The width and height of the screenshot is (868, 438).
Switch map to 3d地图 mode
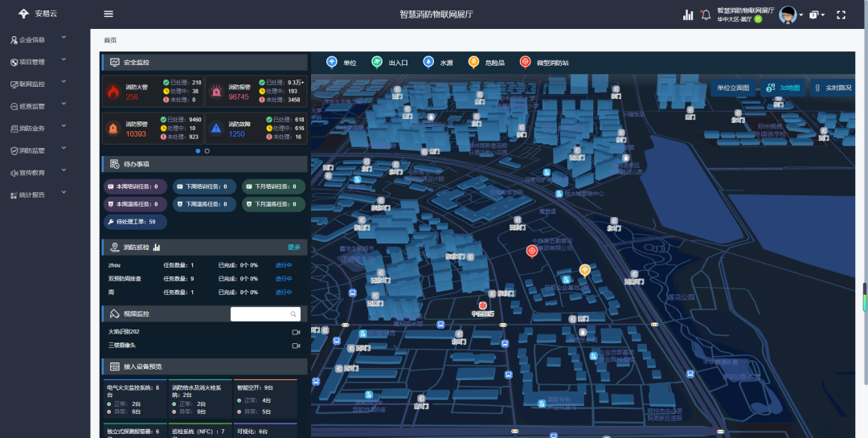point(783,88)
